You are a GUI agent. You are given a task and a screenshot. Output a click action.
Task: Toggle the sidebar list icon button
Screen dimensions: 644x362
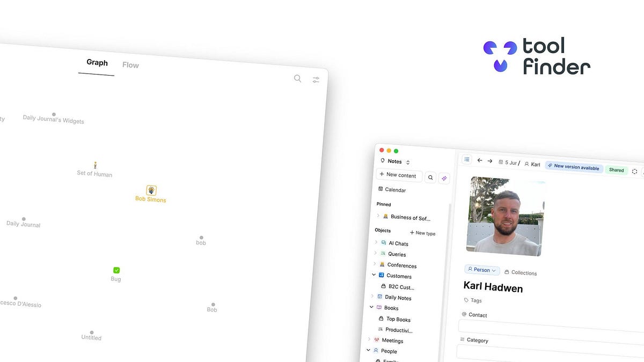[x=467, y=160]
